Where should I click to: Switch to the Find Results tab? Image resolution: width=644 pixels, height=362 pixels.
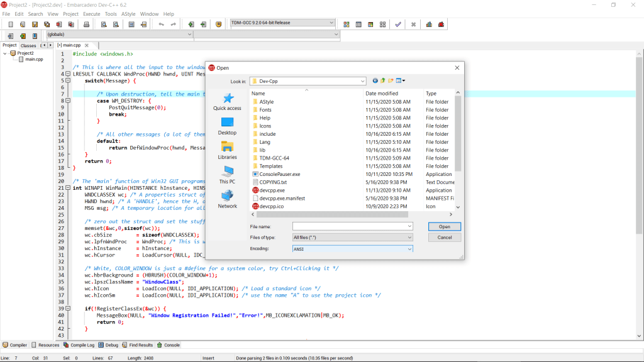tap(138, 345)
